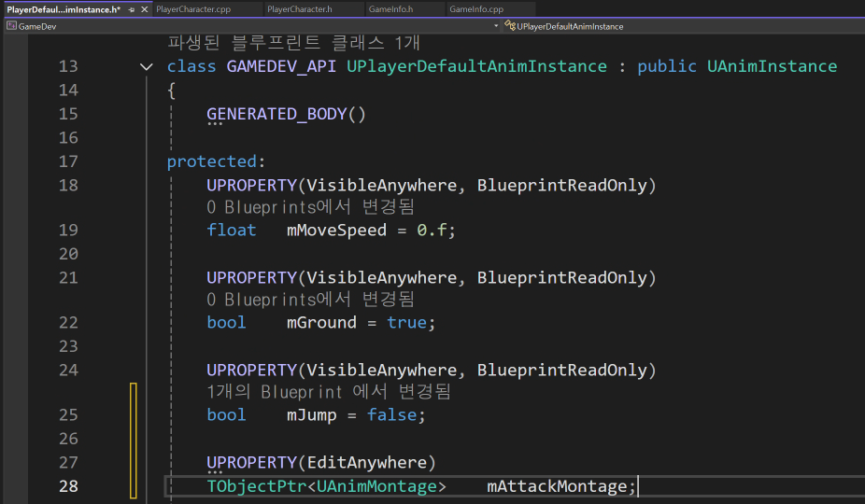Click the class keyword on line 13
The height and width of the screenshot is (504, 865).
click(x=191, y=66)
